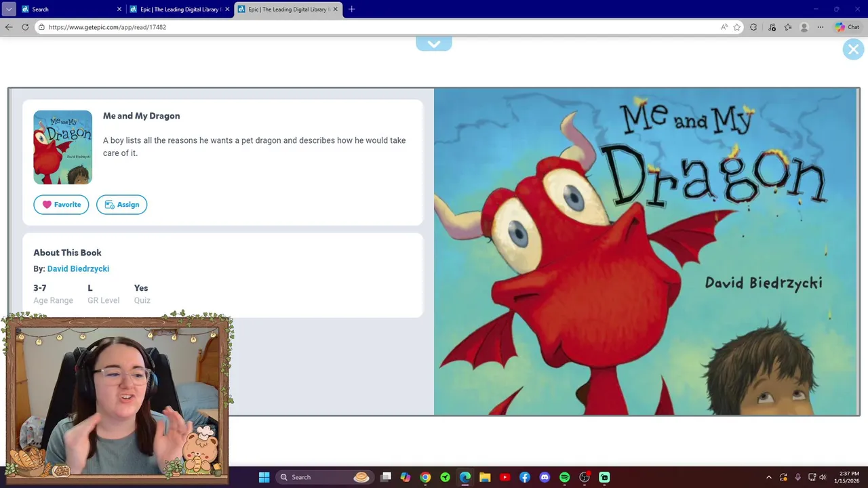This screenshot has width=868, height=488.
Task: Open the Read Aloud icon in address bar
Action: [x=724, y=27]
